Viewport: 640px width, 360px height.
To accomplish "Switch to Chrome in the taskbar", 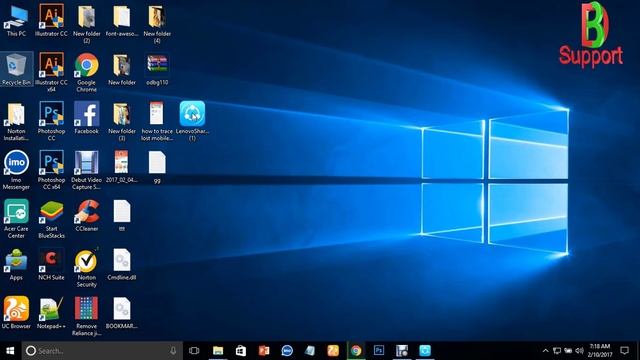I will pos(356,351).
